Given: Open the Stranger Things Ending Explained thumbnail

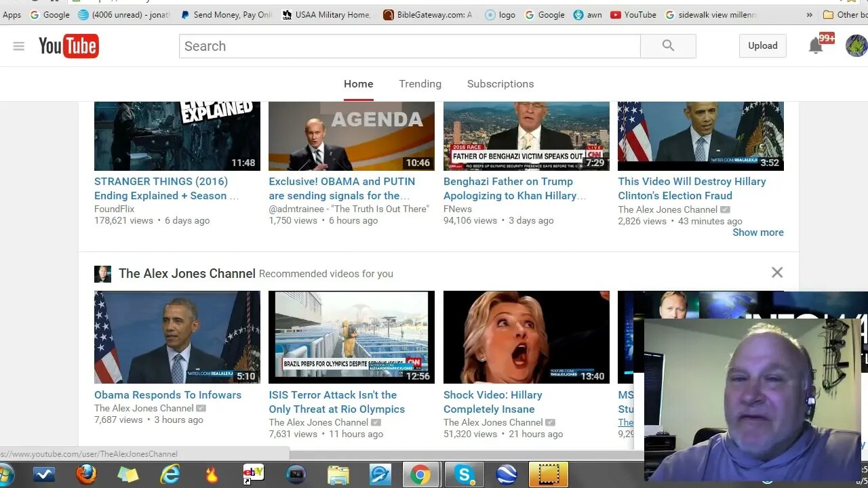Looking at the screenshot, I should click(x=177, y=136).
